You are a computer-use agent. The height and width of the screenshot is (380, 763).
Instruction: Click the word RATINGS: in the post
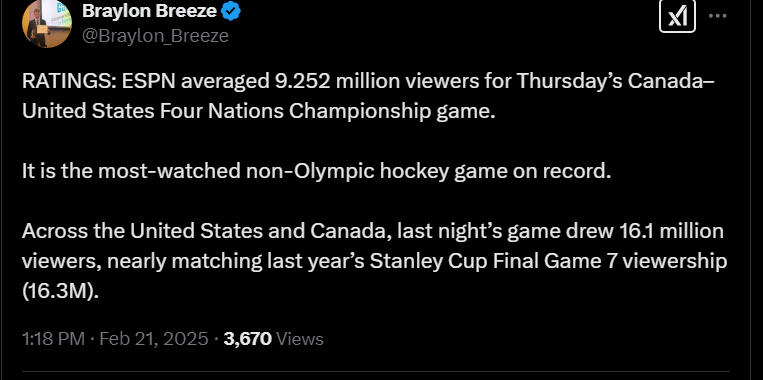(69, 81)
